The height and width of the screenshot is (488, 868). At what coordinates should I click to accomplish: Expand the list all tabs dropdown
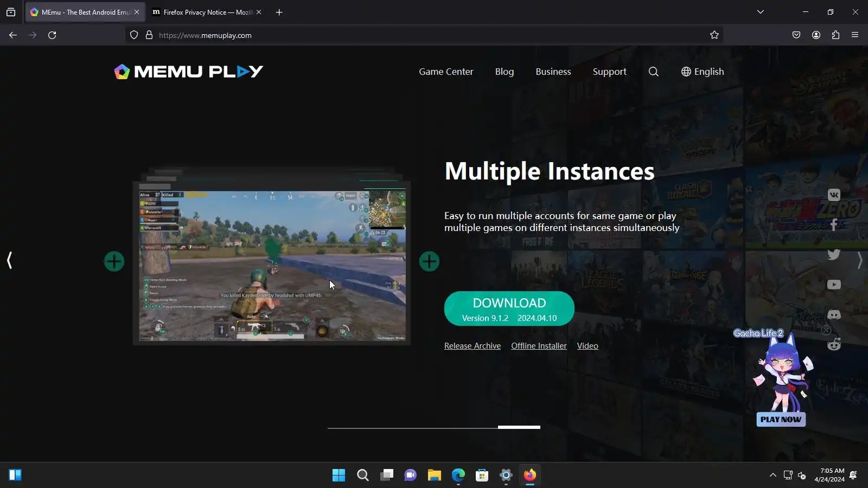761,12
